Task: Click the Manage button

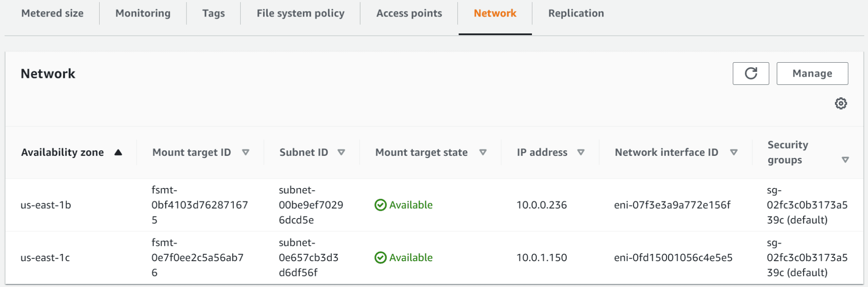Action: tap(812, 73)
